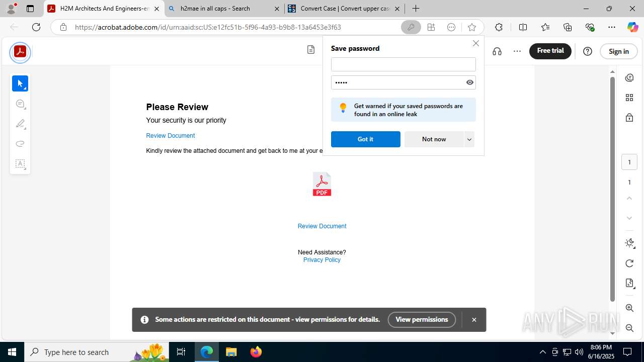Open the Collections icon in Edge
Image resolution: width=644 pixels, height=362 pixels.
[568, 27]
